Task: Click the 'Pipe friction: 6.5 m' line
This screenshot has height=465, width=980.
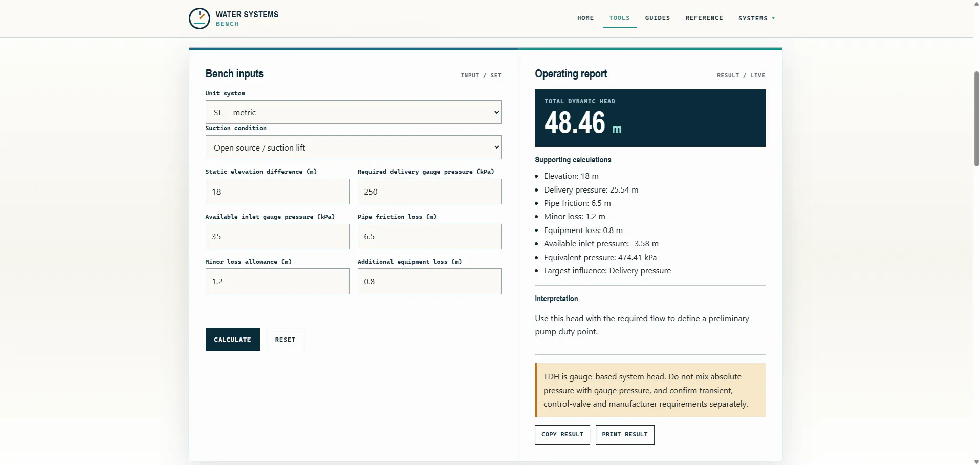Action: tap(577, 203)
